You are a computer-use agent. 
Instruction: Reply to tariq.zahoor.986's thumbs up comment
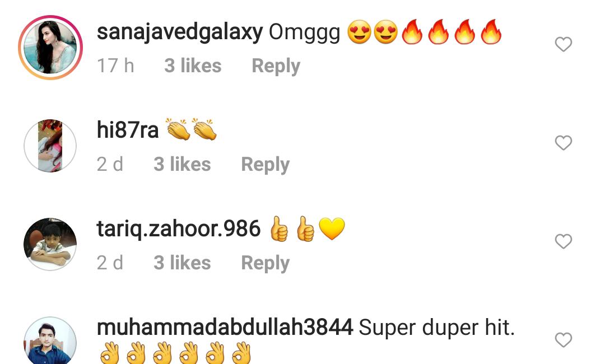pyautogui.click(x=265, y=263)
